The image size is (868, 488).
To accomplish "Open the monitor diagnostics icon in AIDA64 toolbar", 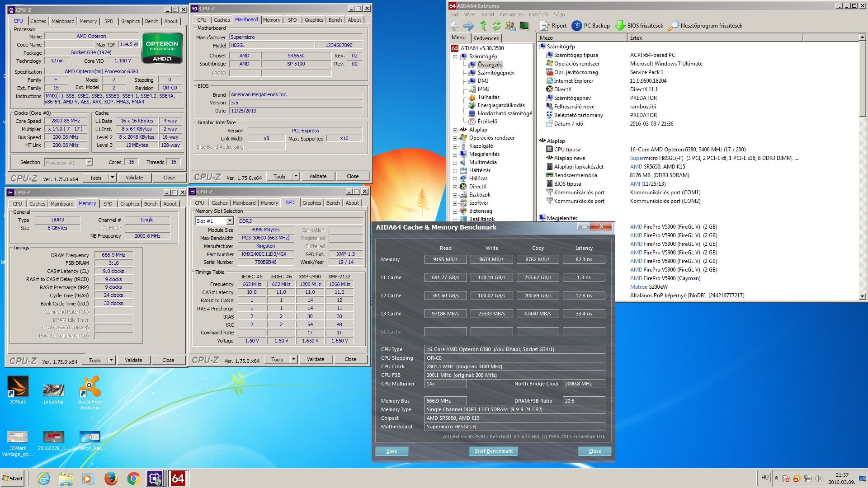I will (x=524, y=26).
